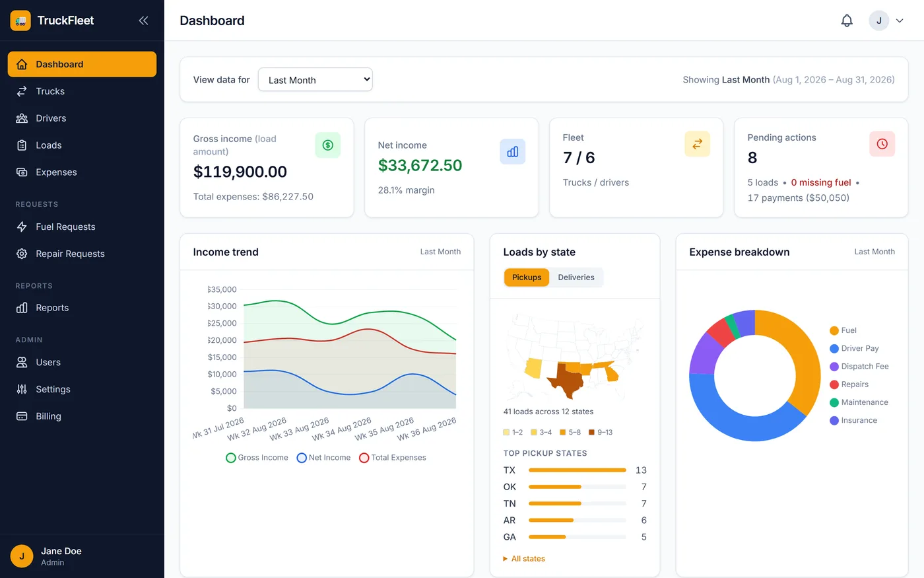The height and width of the screenshot is (578, 924).
Task: Click the Insurance legend entry
Action: tap(853, 420)
